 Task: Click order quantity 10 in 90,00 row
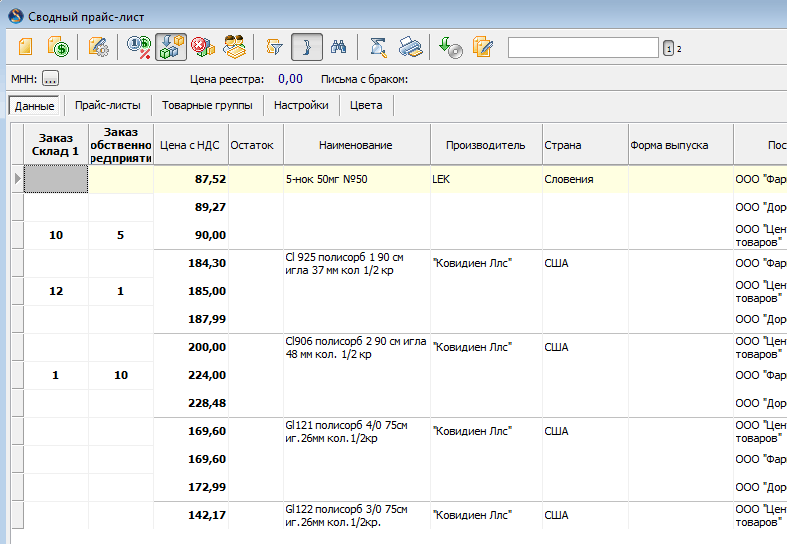pos(56,235)
